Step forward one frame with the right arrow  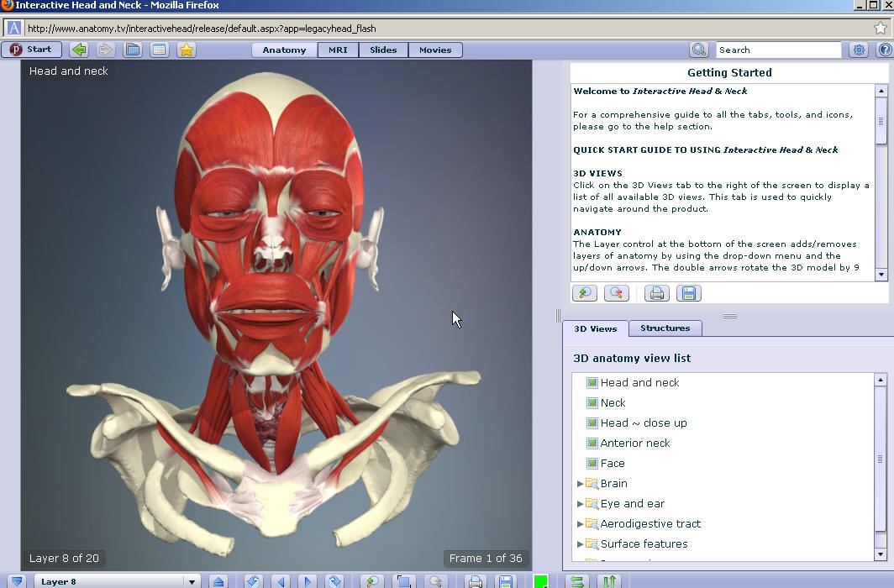pos(307,580)
